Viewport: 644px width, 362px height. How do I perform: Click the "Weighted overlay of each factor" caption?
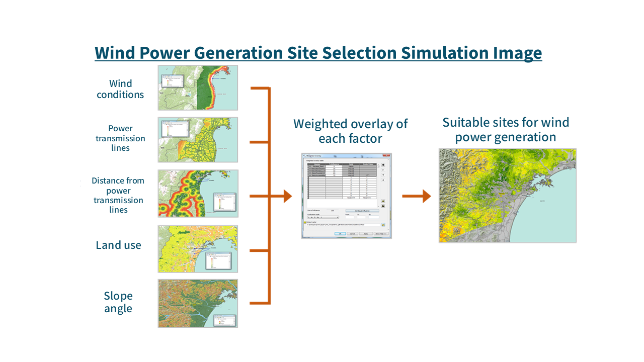[x=351, y=131]
